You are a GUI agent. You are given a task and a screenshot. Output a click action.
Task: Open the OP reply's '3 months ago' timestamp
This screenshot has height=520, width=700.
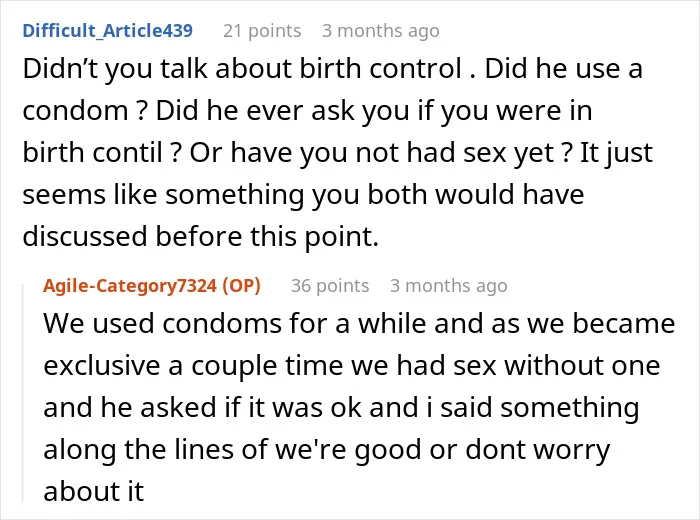click(x=449, y=286)
